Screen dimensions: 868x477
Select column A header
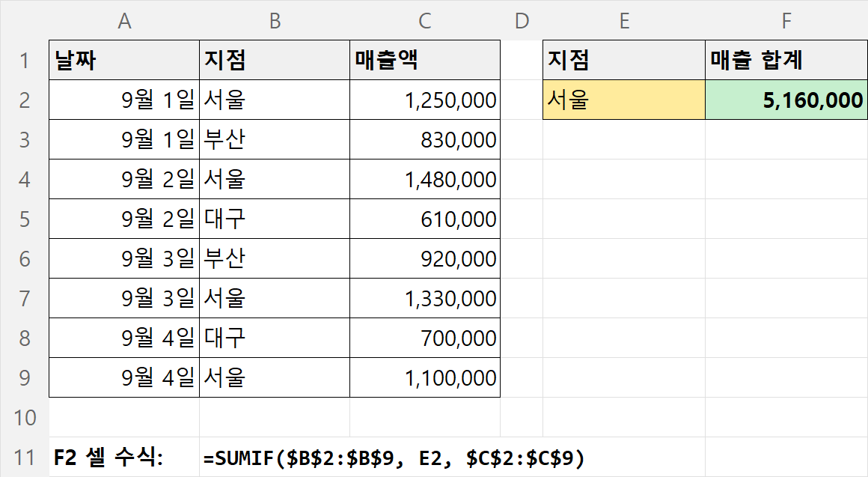click(124, 20)
